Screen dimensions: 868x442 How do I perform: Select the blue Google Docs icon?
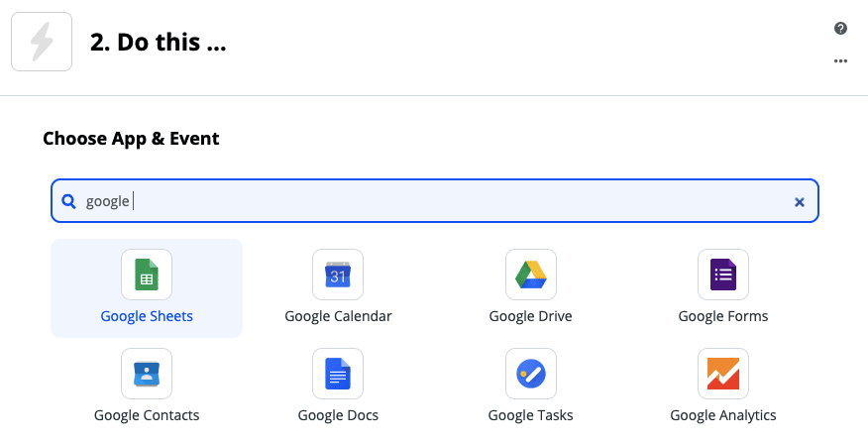[338, 374]
